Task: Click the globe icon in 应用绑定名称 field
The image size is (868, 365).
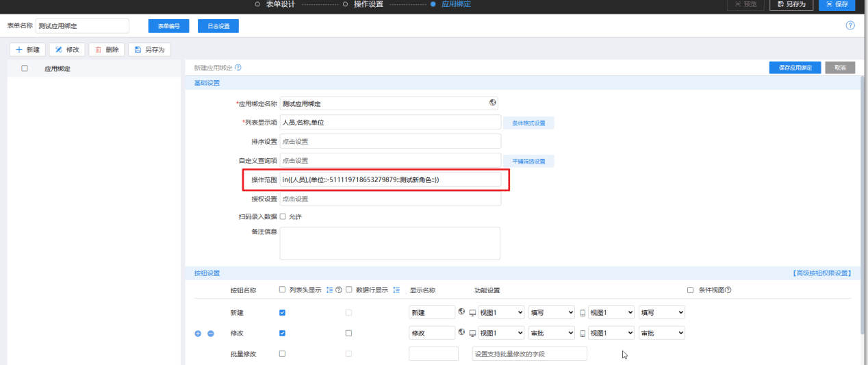Action: (492, 103)
